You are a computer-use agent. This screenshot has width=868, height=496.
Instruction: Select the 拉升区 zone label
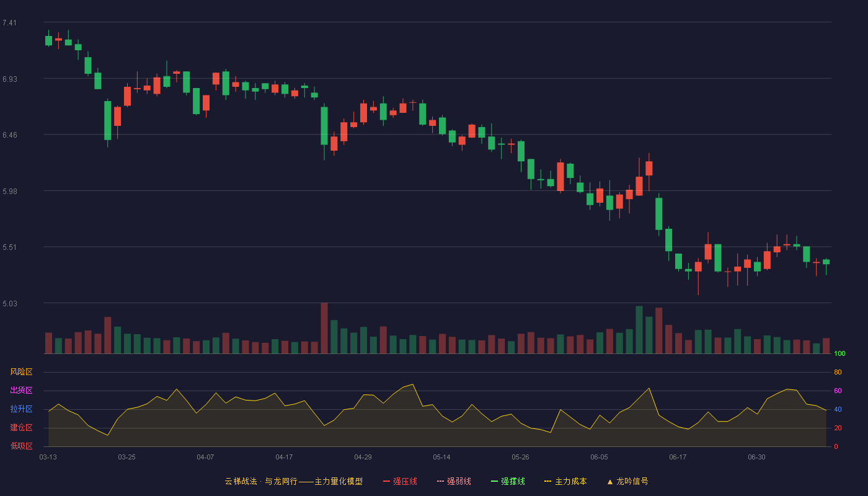[21, 409]
